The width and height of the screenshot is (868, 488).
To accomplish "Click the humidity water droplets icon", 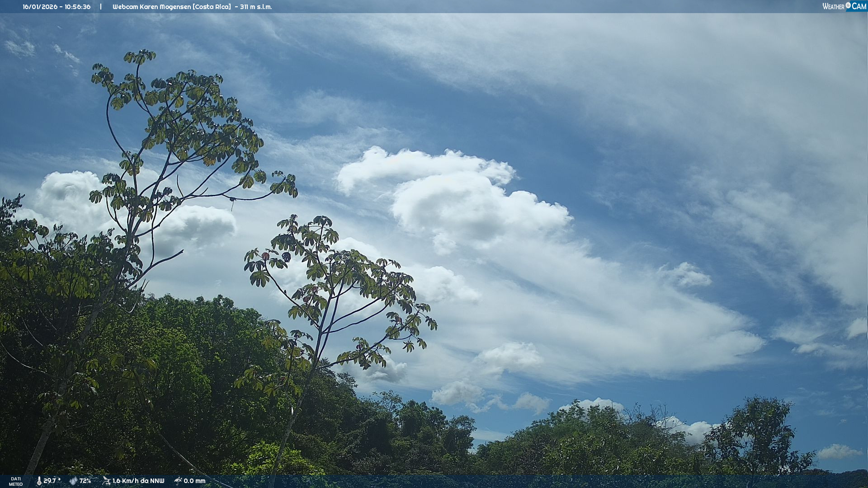I will [x=73, y=481].
